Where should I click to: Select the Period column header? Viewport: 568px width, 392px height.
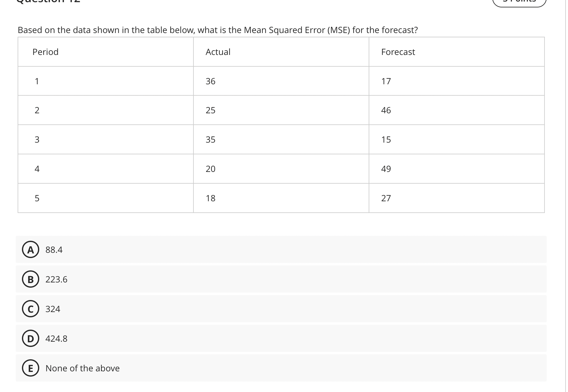coord(45,52)
